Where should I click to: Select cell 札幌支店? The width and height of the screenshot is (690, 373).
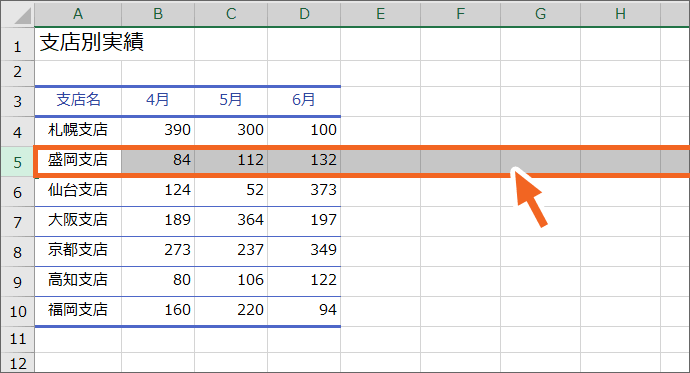(x=78, y=131)
